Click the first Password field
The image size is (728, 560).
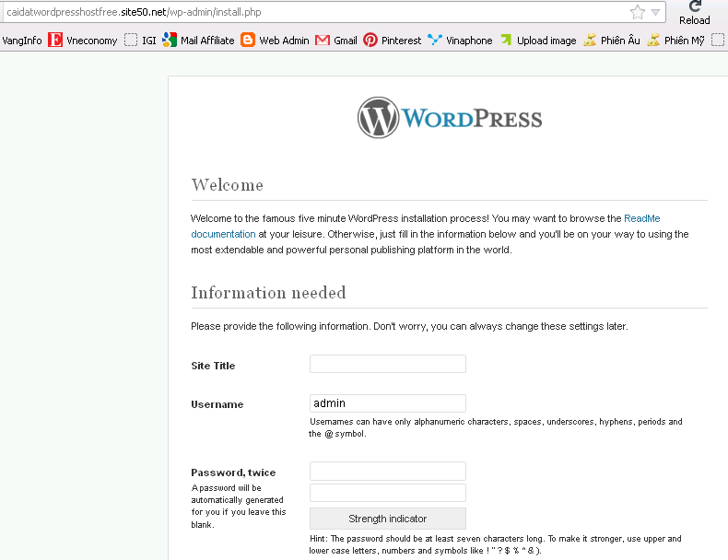(x=388, y=471)
